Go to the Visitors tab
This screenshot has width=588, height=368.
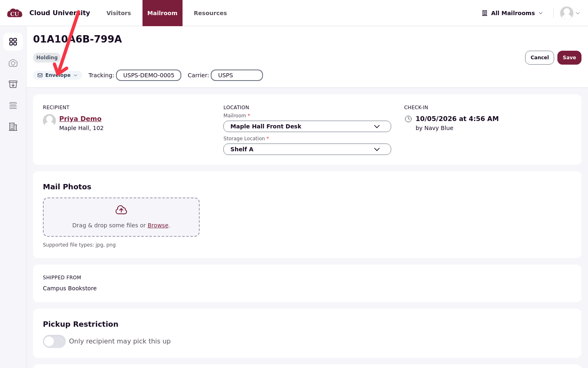click(x=119, y=13)
